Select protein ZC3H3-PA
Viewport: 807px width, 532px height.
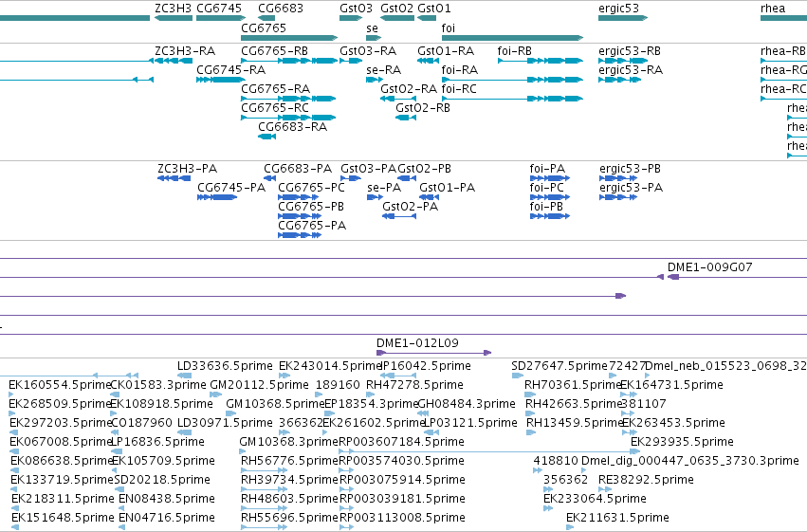click(x=174, y=178)
